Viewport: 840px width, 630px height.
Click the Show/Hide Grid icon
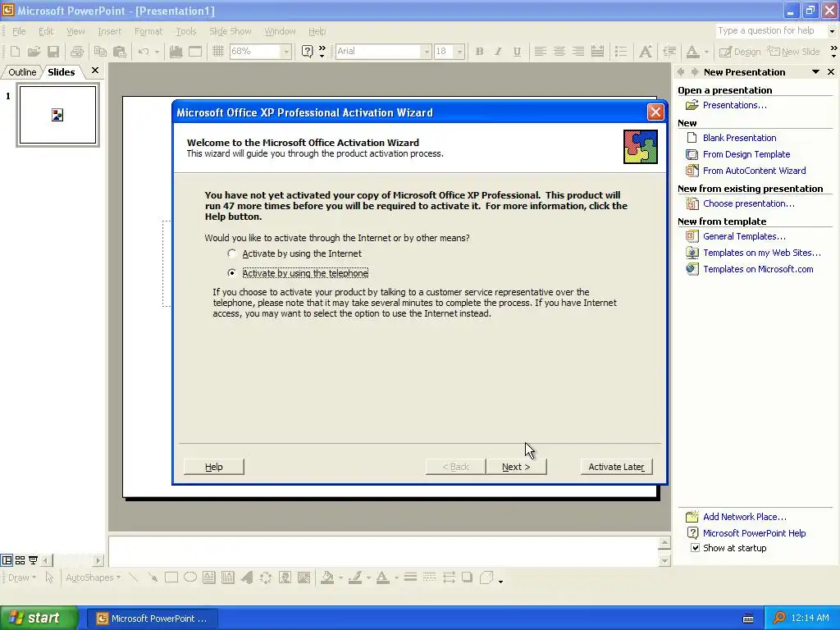tap(218, 52)
